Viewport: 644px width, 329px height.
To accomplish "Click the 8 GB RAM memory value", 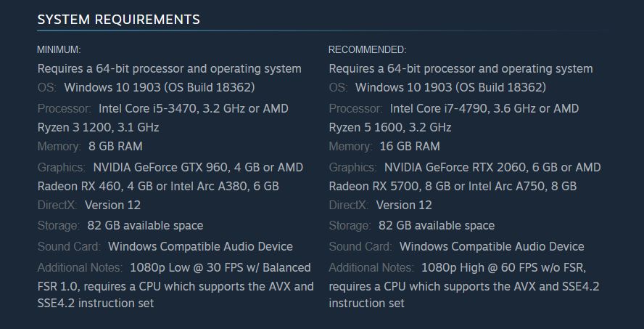I will pos(115,147).
